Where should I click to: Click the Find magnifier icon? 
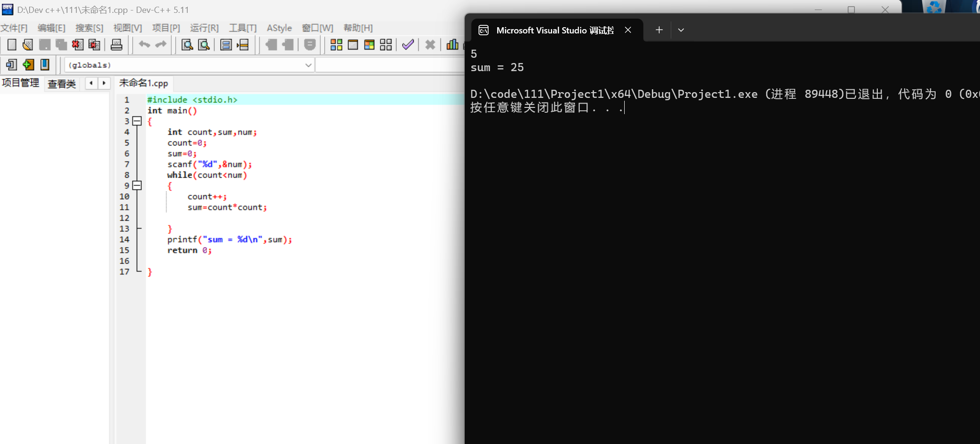(187, 45)
